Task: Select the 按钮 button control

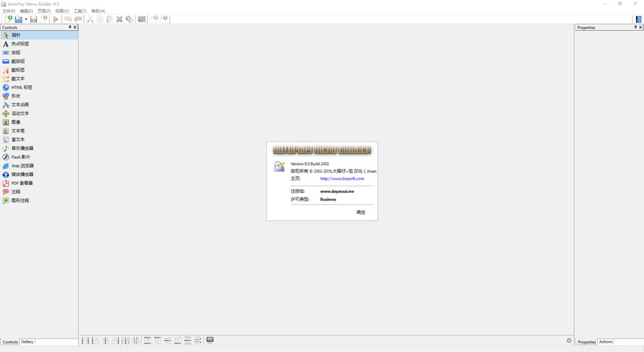Action: (39, 52)
